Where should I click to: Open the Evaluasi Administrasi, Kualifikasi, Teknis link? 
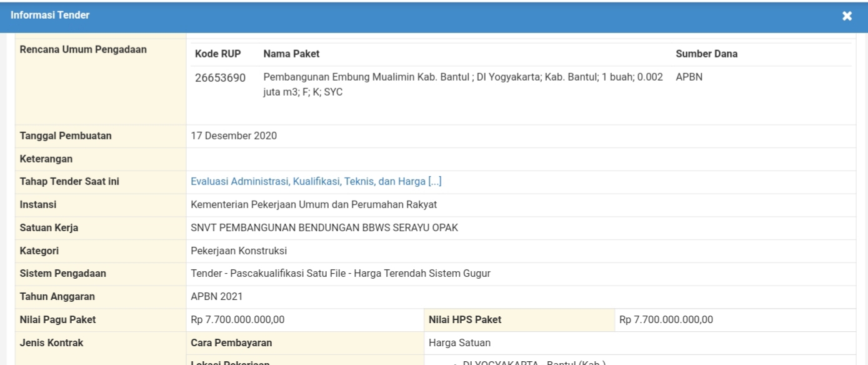(316, 181)
